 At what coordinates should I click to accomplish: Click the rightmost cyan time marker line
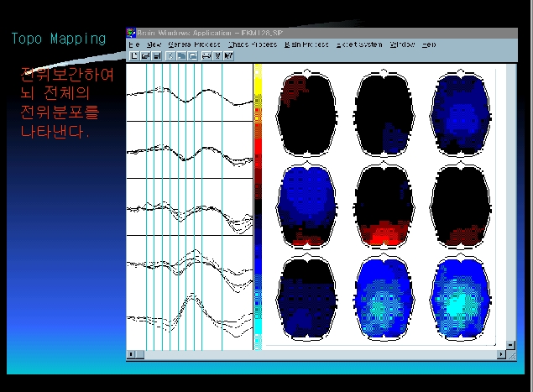pos(222,206)
